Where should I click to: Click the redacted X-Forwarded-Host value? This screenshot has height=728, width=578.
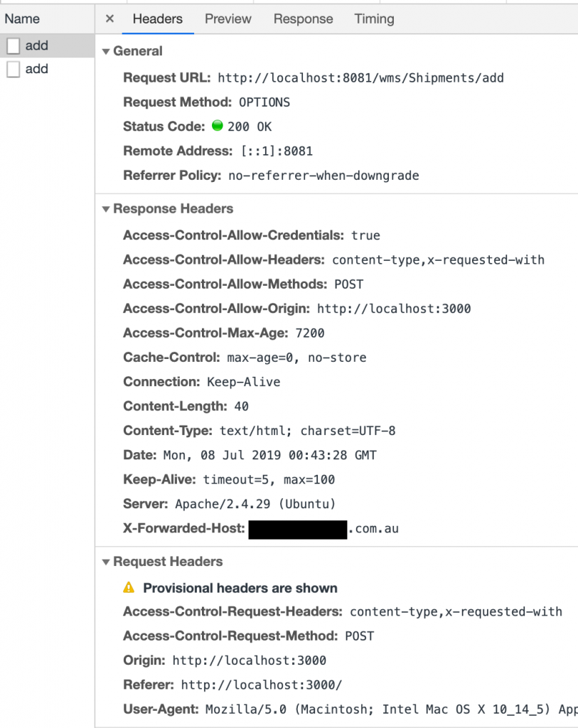click(298, 529)
